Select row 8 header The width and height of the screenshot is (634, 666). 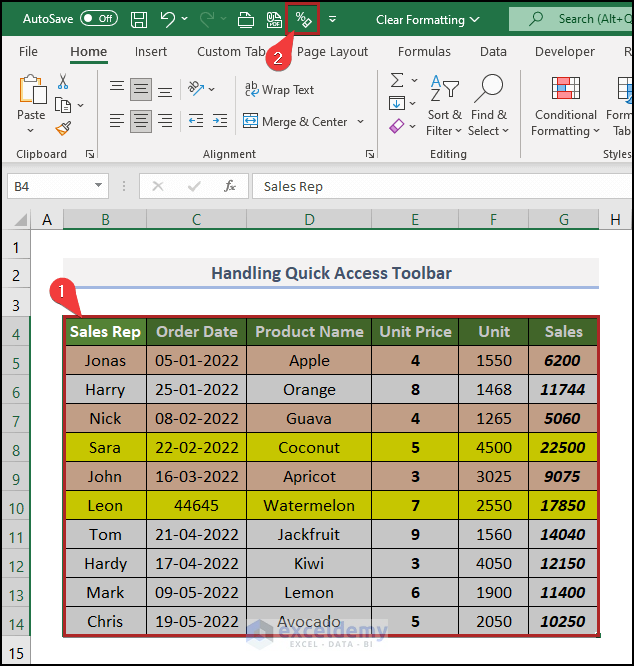[x=16, y=449]
